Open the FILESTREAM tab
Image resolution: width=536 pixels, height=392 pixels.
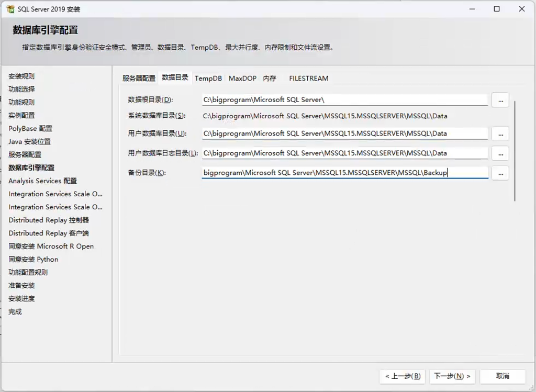[x=309, y=79]
